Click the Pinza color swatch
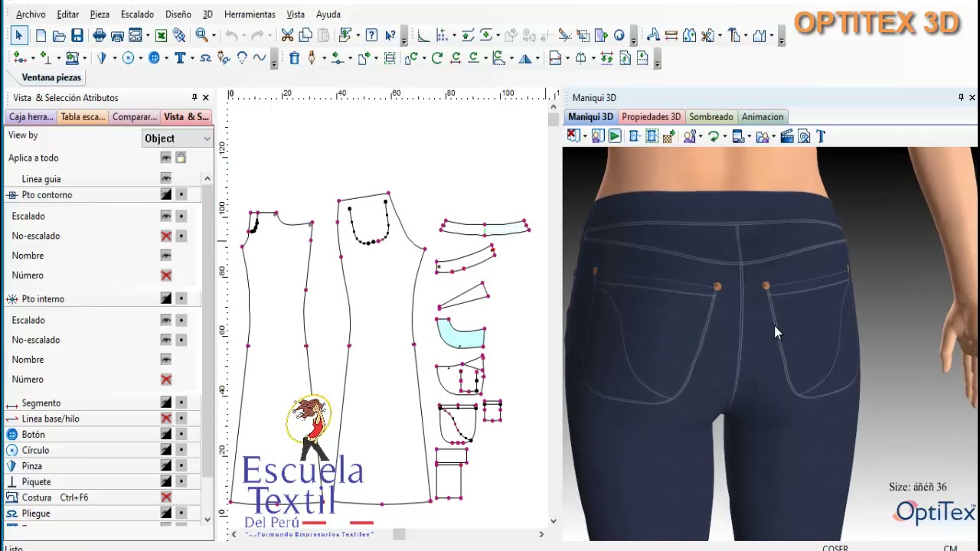Image resolution: width=980 pixels, height=551 pixels. coord(165,466)
